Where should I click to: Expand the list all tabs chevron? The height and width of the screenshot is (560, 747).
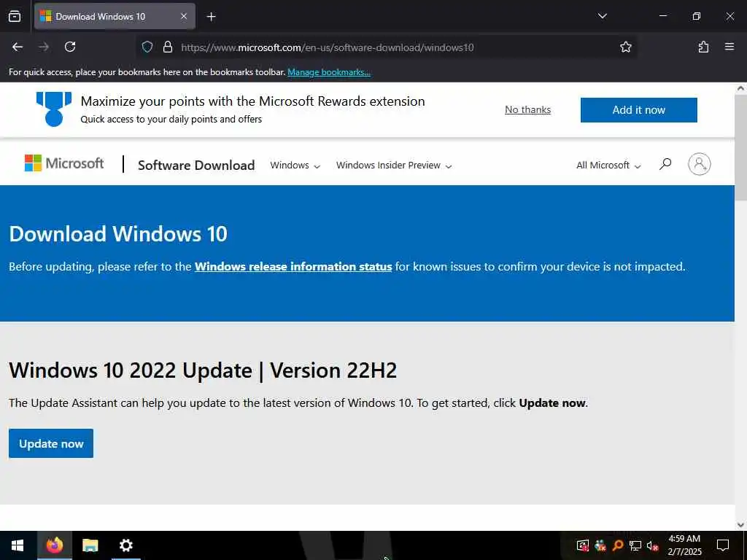(x=602, y=16)
